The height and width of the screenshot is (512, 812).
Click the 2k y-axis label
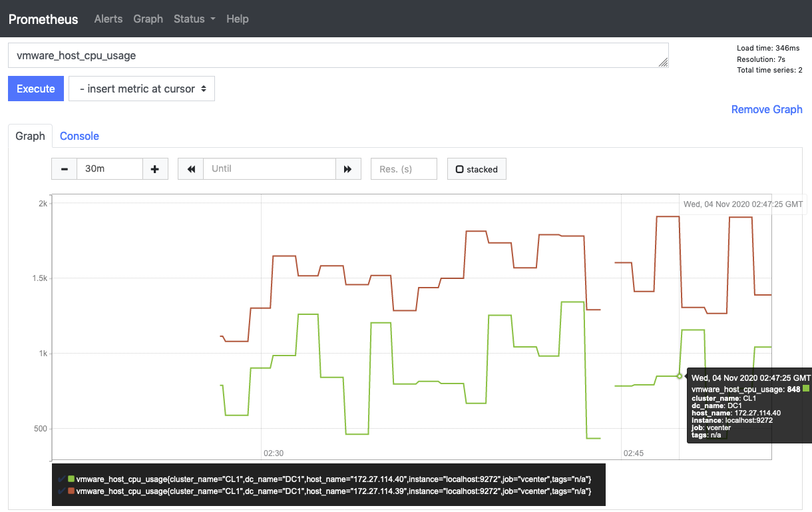click(42, 204)
